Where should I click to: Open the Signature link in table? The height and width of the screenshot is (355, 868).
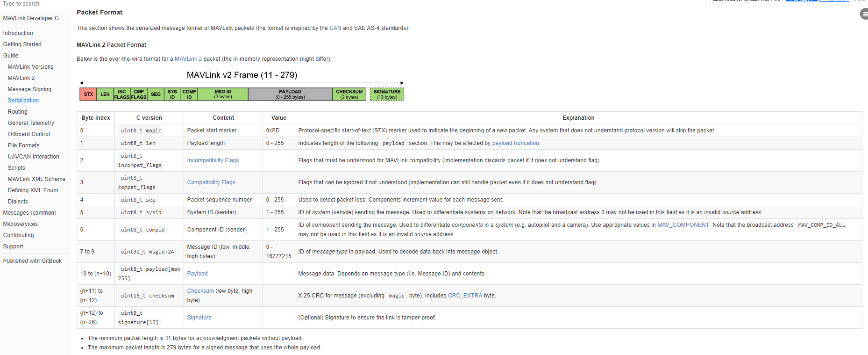(x=199, y=318)
